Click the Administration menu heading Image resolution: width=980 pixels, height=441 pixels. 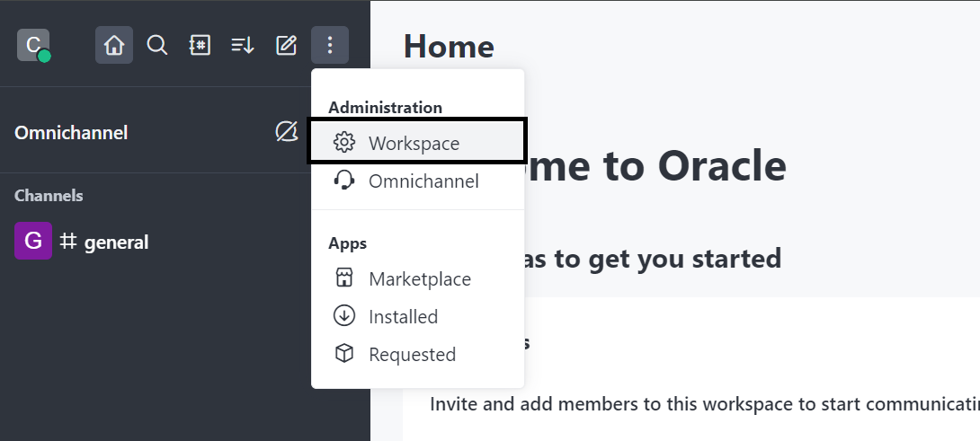tap(385, 108)
